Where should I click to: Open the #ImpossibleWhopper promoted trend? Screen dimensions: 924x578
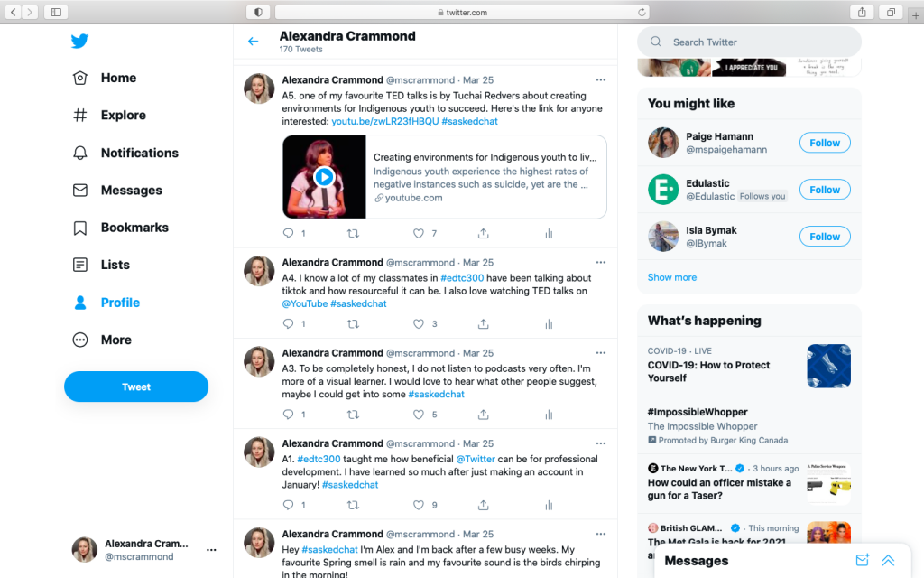click(x=749, y=425)
